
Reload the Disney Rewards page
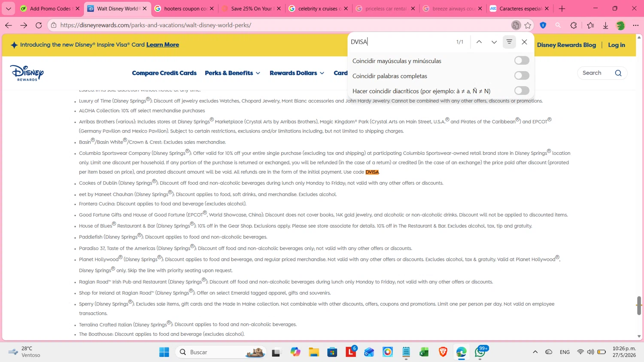point(39,25)
